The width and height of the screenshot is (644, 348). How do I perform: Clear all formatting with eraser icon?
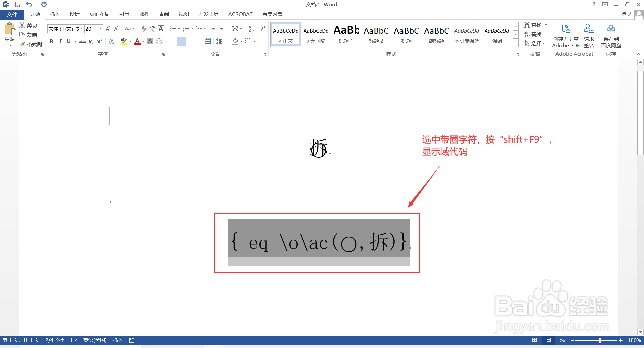[144, 29]
